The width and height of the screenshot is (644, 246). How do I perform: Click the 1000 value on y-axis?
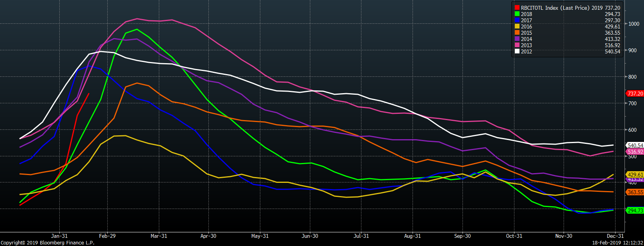633,24
